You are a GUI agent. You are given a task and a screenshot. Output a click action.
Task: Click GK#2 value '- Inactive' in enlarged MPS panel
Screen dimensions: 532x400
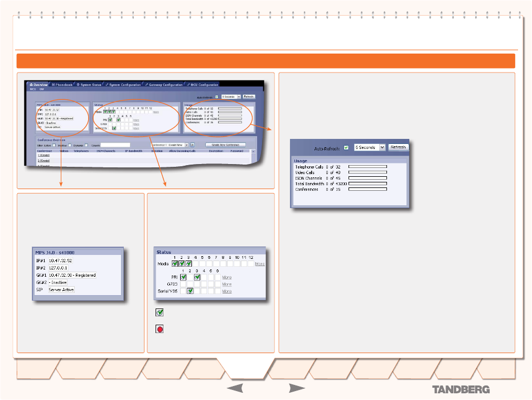point(57,282)
